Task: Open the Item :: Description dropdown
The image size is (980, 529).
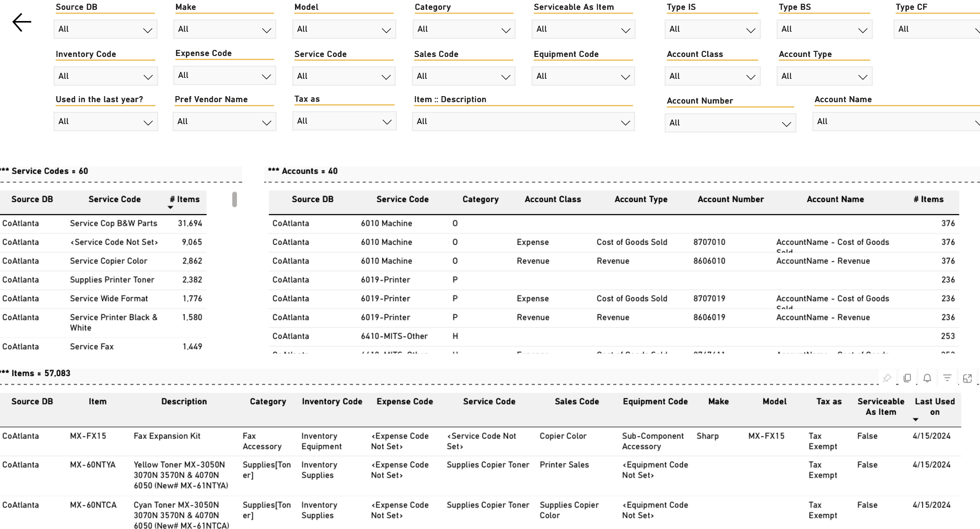Action: (x=524, y=122)
